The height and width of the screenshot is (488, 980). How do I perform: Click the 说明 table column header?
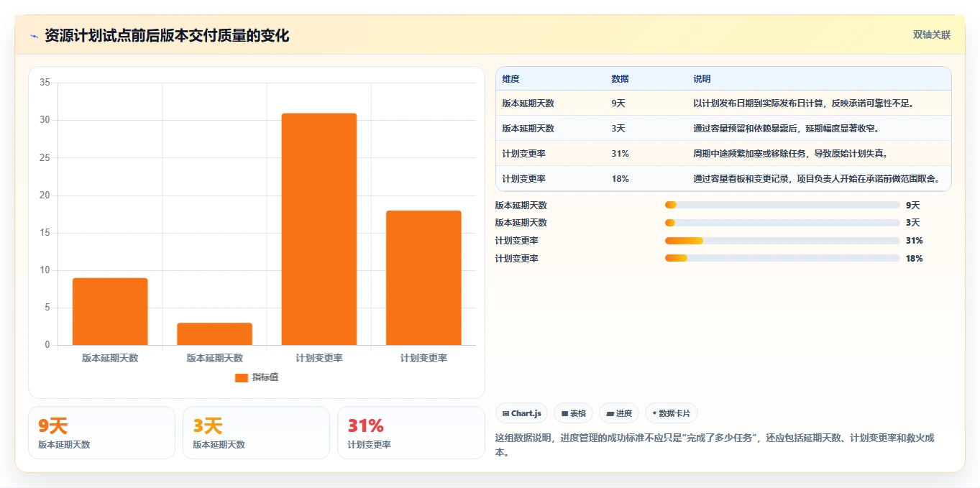[x=702, y=78]
